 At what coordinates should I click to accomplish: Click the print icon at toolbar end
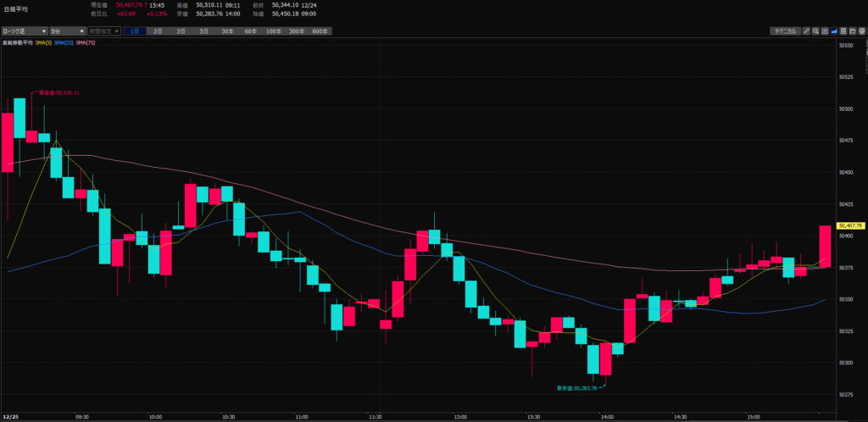(x=861, y=31)
